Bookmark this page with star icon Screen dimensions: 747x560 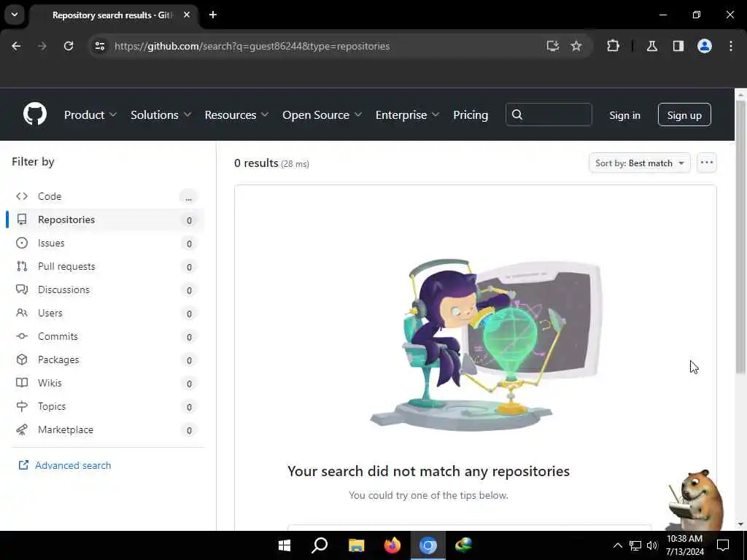[x=576, y=46]
